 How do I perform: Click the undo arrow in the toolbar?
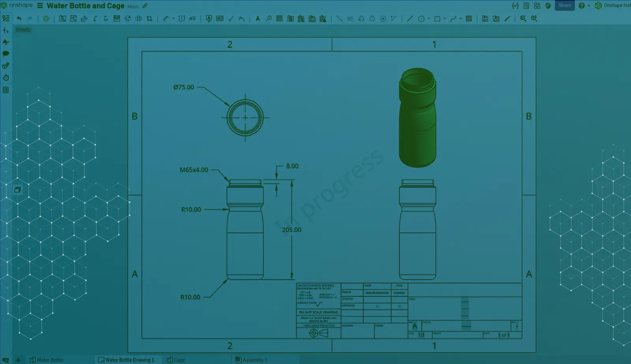click(19, 19)
